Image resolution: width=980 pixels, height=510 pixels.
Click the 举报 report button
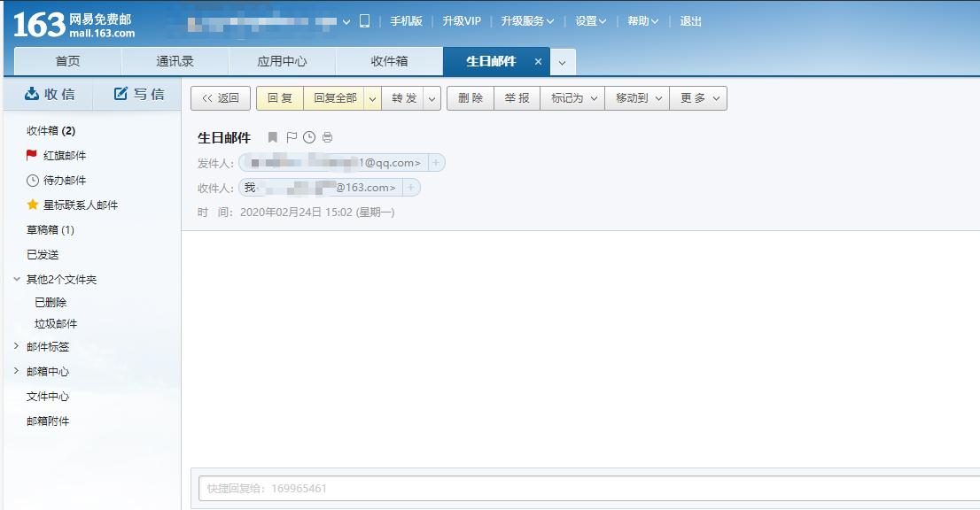(x=517, y=98)
